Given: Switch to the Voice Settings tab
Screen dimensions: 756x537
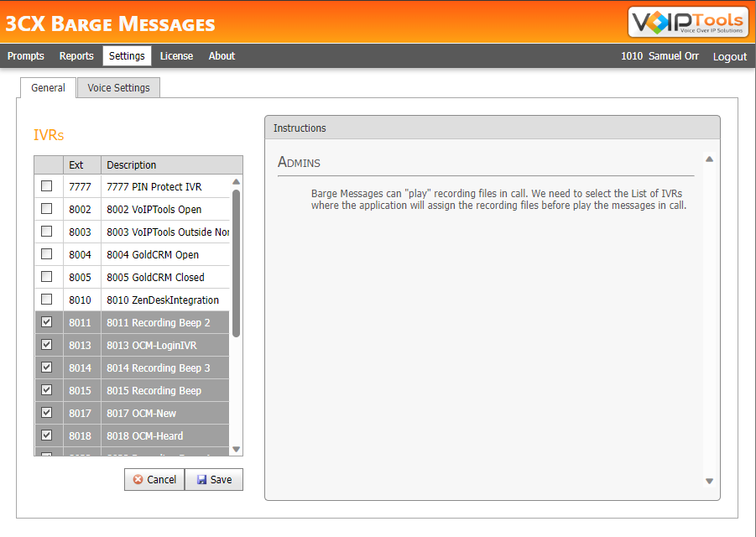Looking at the screenshot, I should pyautogui.click(x=118, y=88).
